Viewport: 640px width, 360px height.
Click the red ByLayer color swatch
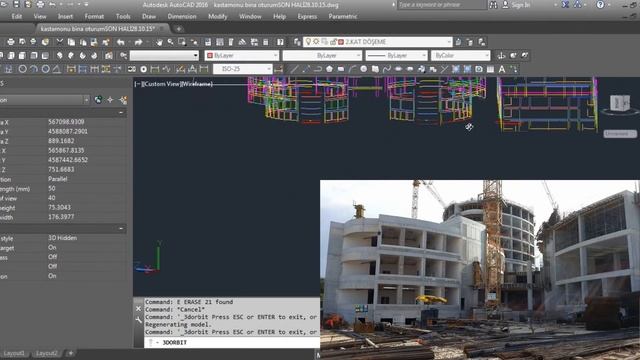pyautogui.click(x=210, y=56)
